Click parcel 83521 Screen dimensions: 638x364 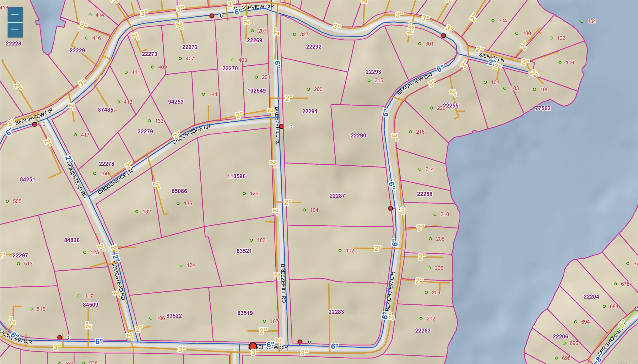tap(244, 251)
